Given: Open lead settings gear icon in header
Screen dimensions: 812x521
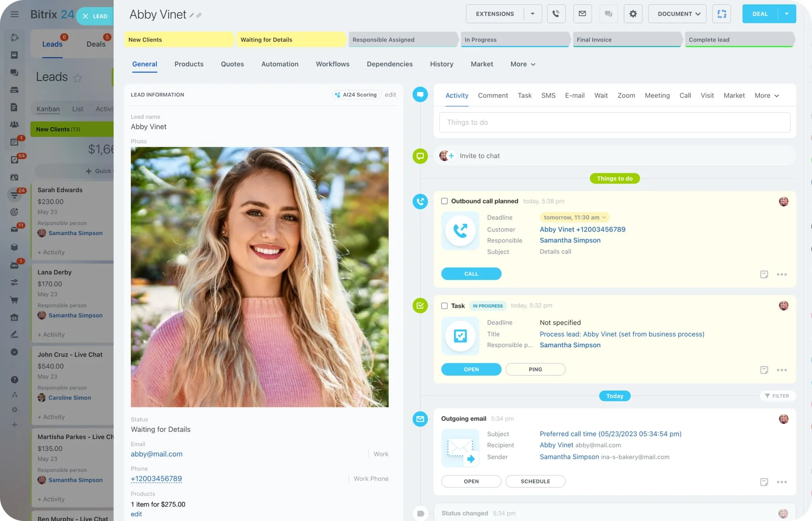Looking at the screenshot, I should [x=633, y=14].
